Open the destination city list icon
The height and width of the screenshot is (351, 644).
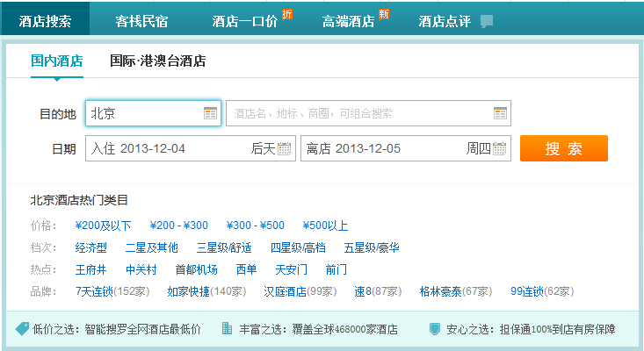pos(210,113)
